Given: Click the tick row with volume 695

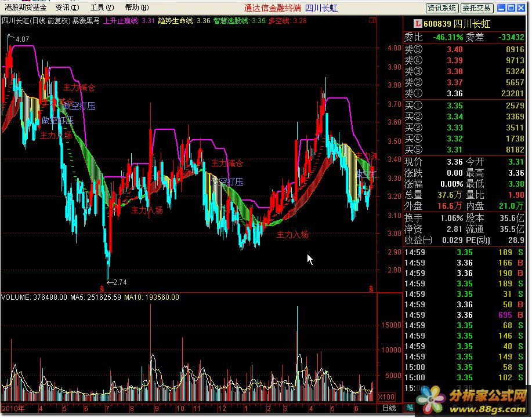Looking at the screenshot, I should [x=464, y=315].
